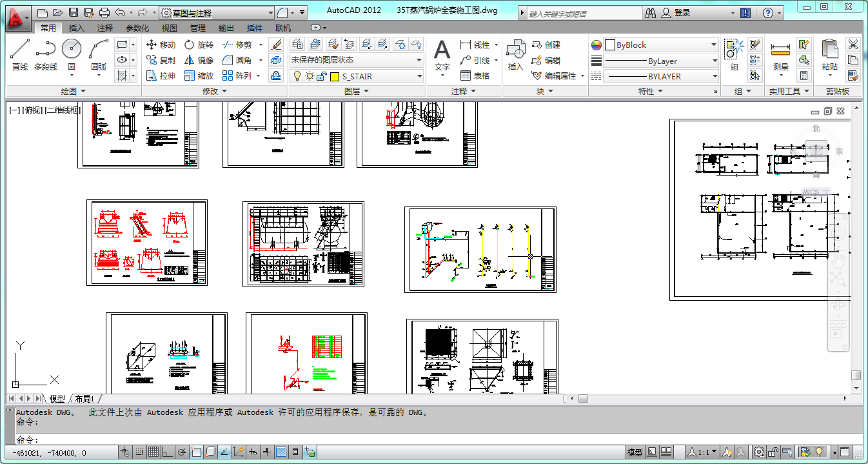Click the scissors cut icon in 剪贴板
The width and height of the screenshot is (868, 464).
[853, 45]
